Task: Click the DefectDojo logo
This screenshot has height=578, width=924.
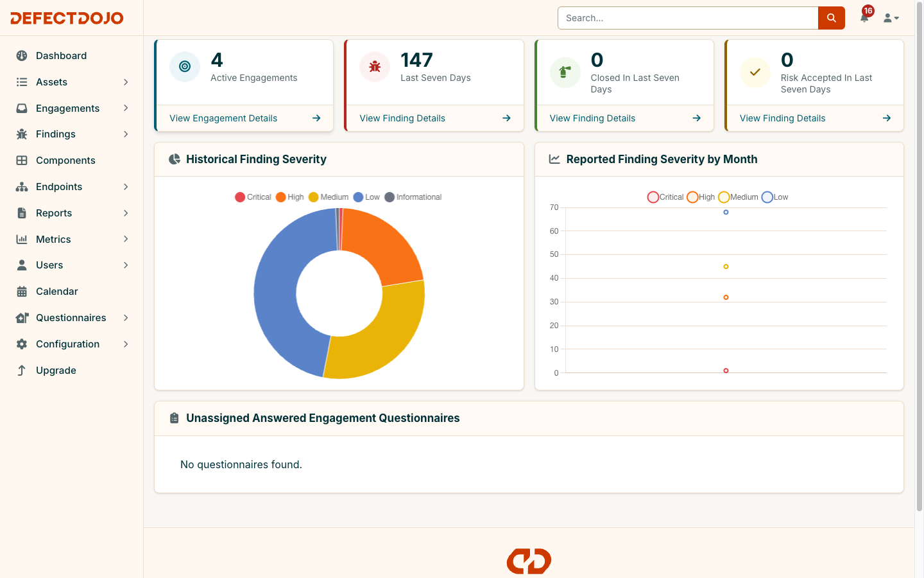Action: point(67,18)
